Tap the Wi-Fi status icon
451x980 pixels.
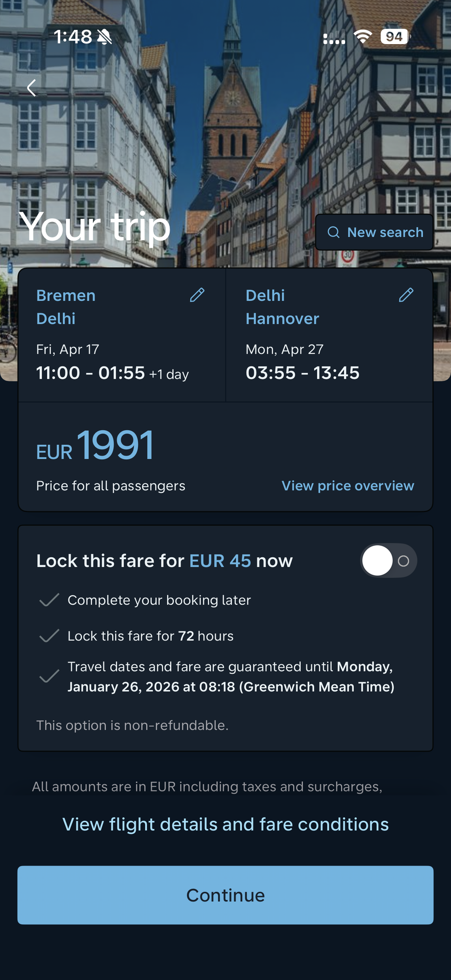(x=363, y=37)
